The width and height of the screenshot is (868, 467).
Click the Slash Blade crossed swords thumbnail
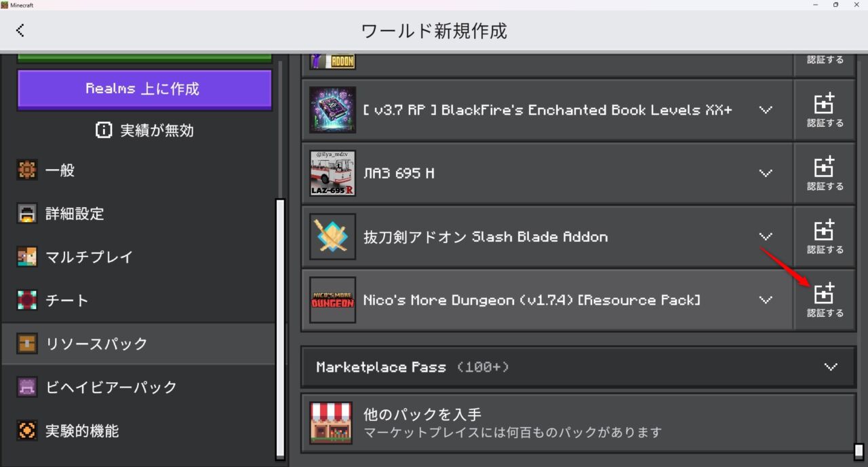click(x=332, y=237)
